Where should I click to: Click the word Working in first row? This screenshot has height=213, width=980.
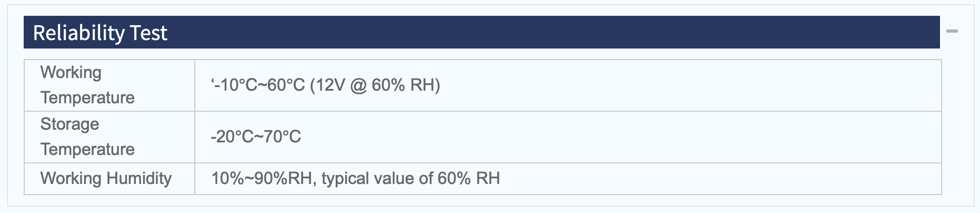[x=71, y=72]
